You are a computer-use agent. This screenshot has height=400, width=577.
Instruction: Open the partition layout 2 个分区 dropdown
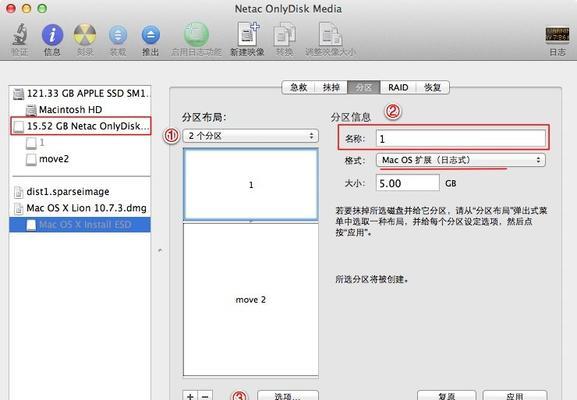coord(251,136)
